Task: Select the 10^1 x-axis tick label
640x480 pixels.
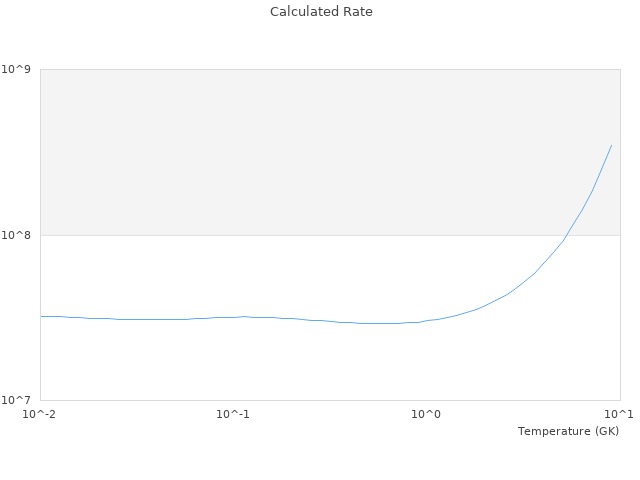Action: point(619,414)
